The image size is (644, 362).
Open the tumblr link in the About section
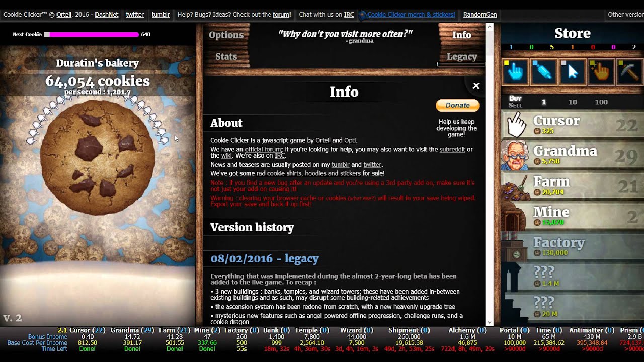[x=340, y=164]
